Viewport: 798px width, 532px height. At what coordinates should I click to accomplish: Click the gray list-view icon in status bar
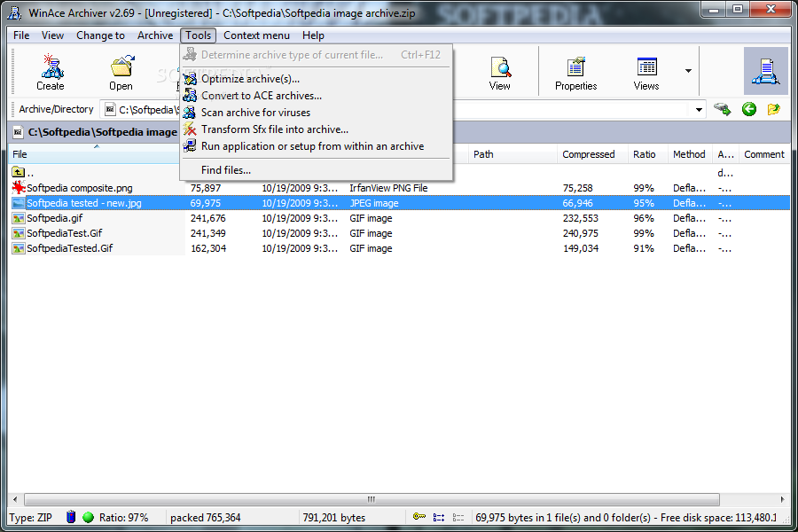[x=458, y=517]
